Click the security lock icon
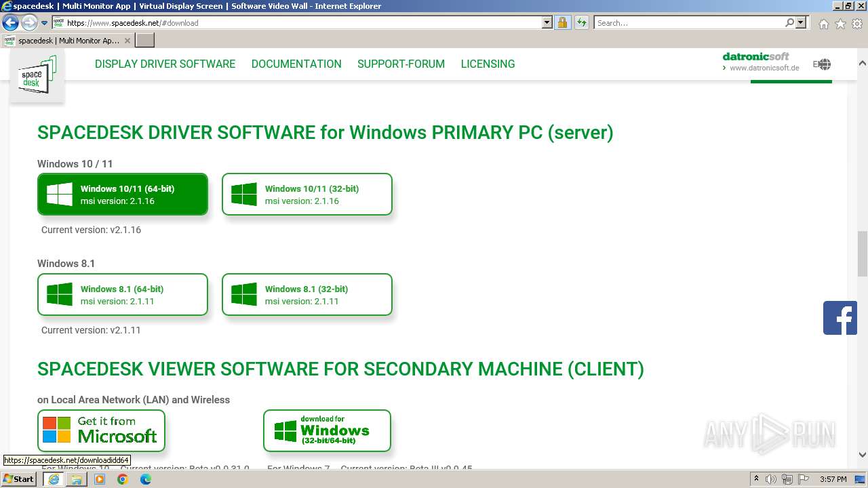Screen dimensions: 868x488 pyautogui.click(x=562, y=22)
